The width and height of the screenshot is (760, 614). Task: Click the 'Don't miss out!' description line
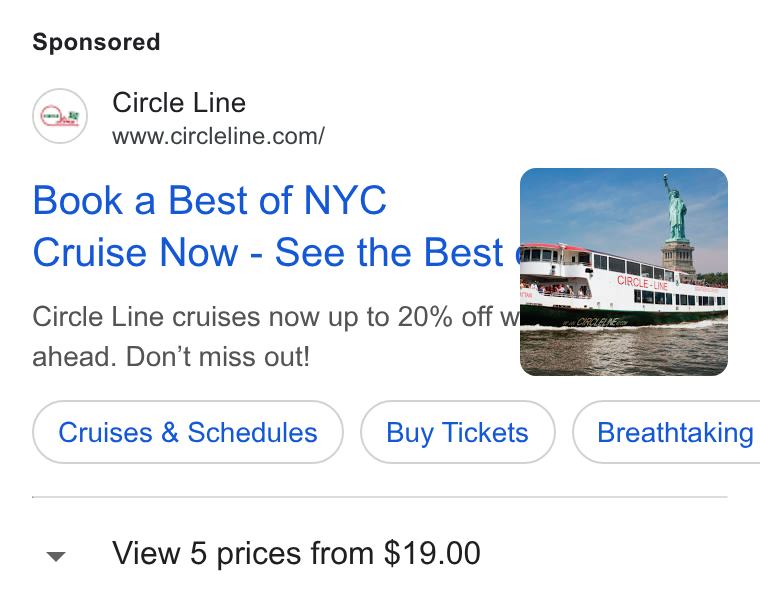[218, 357]
